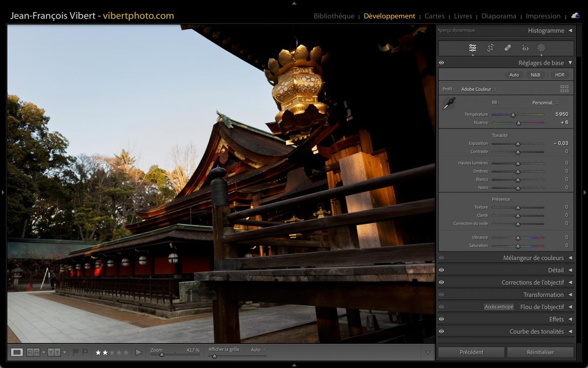The height and width of the screenshot is (368, 588).
Task: Click the Réinitialiser button
Action: pos(540,352)
